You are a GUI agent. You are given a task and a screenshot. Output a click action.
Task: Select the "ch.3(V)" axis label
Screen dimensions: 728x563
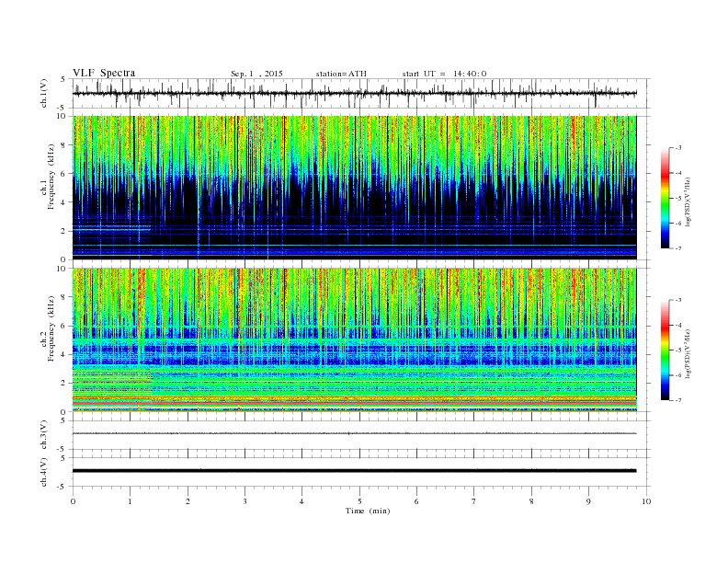pos(44,435)
